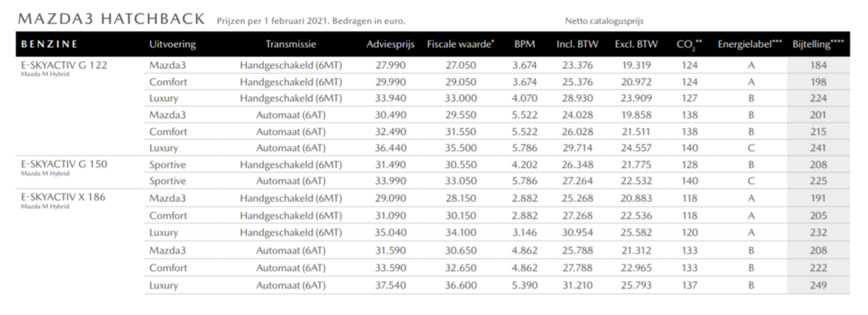Click excl. BTW price 22.532
Viewport: 868px width, 315px height.
pos(636,181)
